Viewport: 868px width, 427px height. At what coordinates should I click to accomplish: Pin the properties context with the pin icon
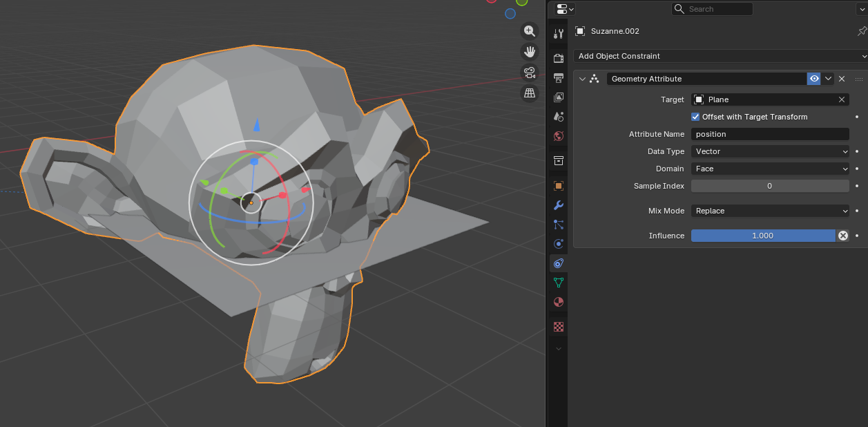coord(861,31)
